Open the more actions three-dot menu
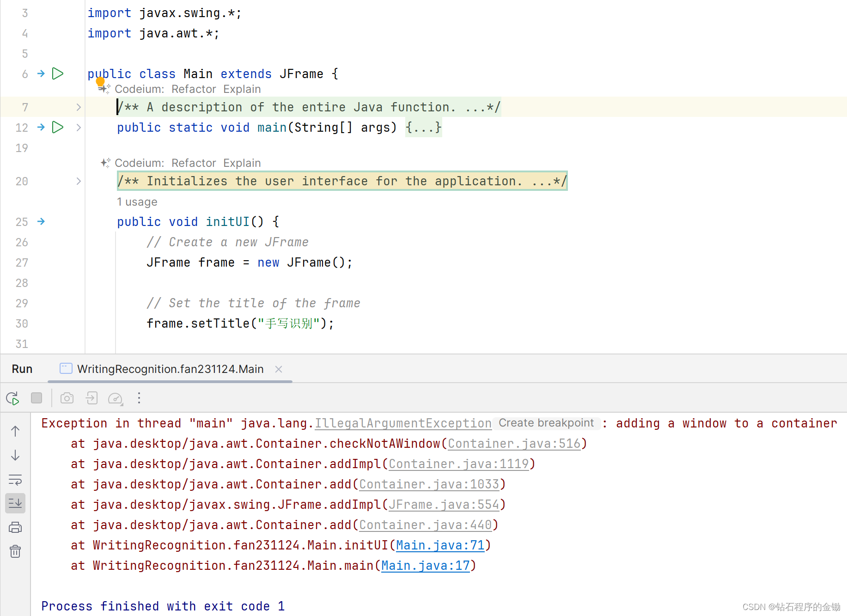This screenshot has width=847, height=616. coord(139,398)
